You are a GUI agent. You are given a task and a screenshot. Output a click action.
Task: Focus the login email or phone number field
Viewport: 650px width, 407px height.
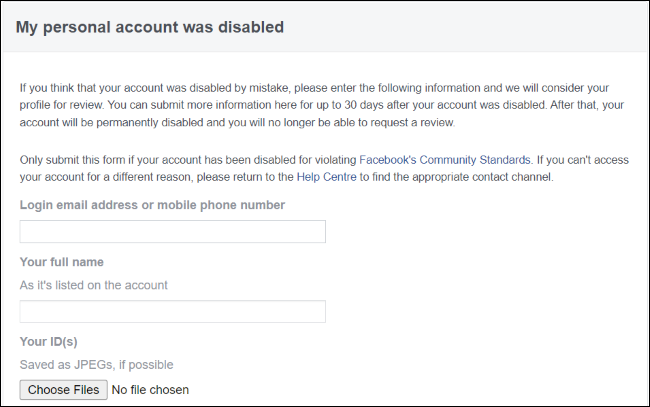point(172,231)
